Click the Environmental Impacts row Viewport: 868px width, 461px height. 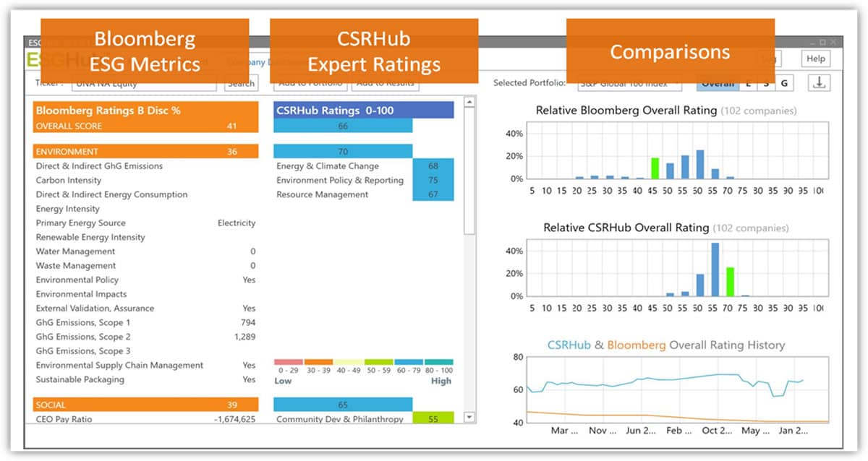[145, 294]
